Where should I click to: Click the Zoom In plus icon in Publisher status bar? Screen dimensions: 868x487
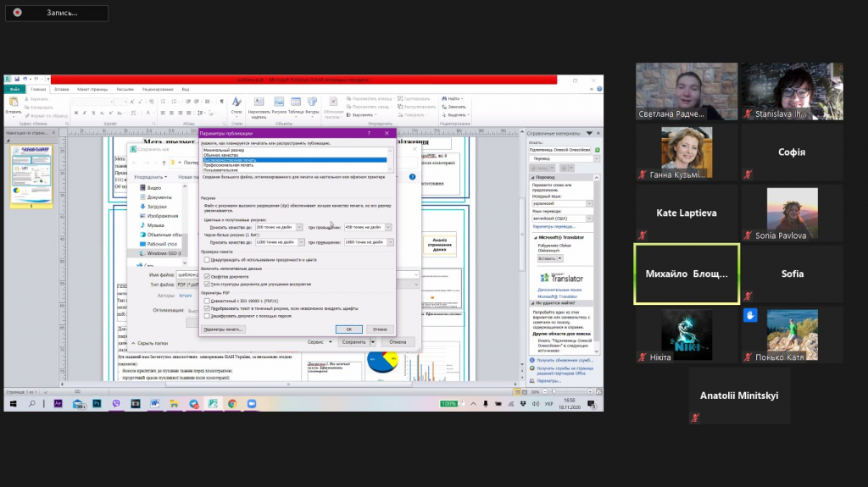point(590,392)
